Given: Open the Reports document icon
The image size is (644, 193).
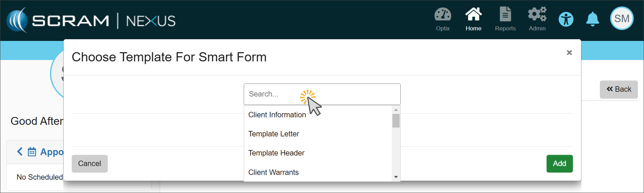Looking at the screenshot, I should click(505, 15).
